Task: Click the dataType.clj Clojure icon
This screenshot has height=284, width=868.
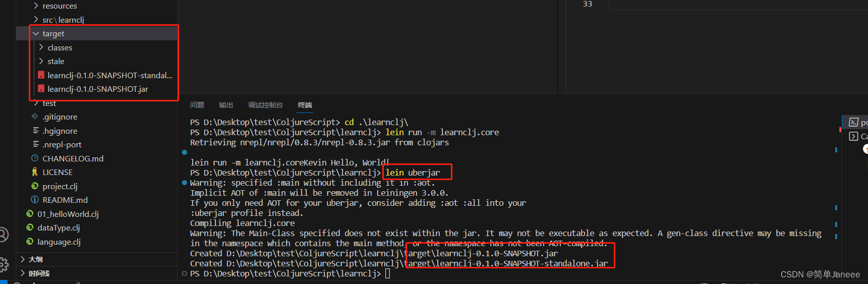Action: click(30, 228)
